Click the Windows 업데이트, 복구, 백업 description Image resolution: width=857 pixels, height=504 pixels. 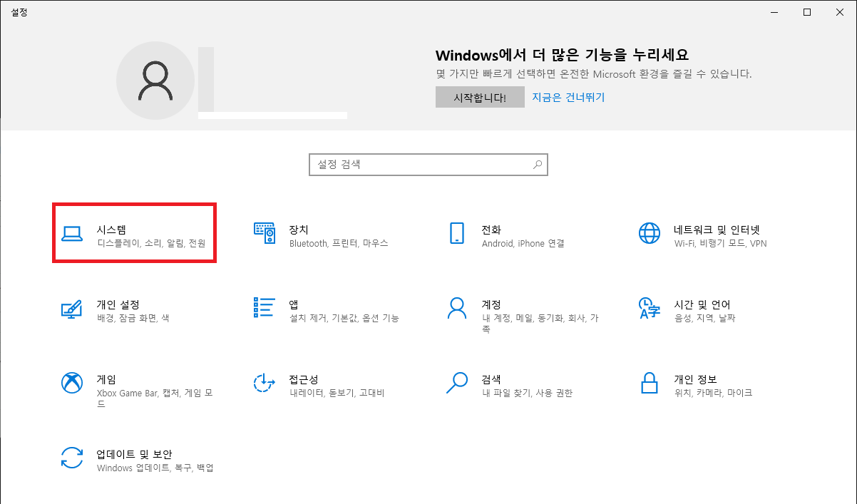tap(155, 468)
